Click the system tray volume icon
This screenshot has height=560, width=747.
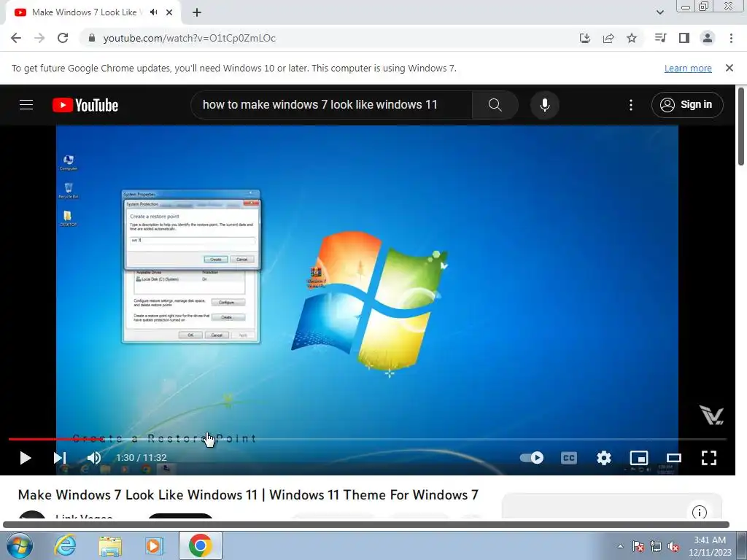673,546
